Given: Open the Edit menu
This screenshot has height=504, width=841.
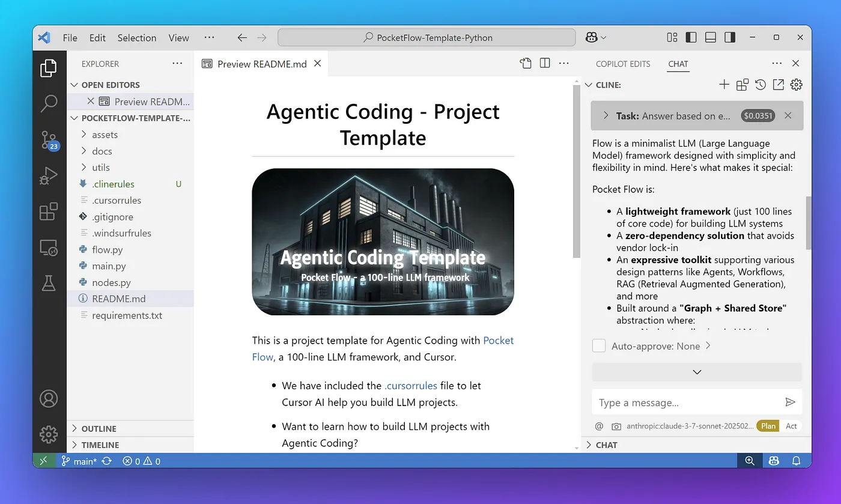Looking at the screenshot, I should coord(97,38).
